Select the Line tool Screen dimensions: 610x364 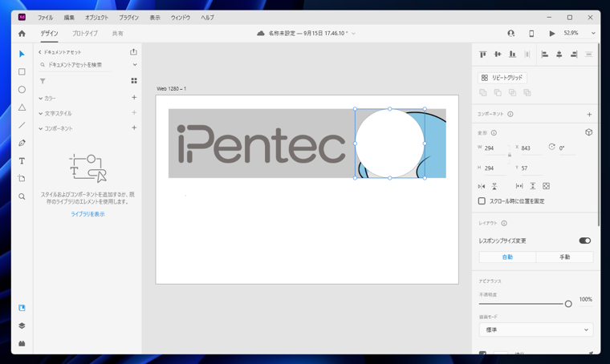(x=22, y=125)
